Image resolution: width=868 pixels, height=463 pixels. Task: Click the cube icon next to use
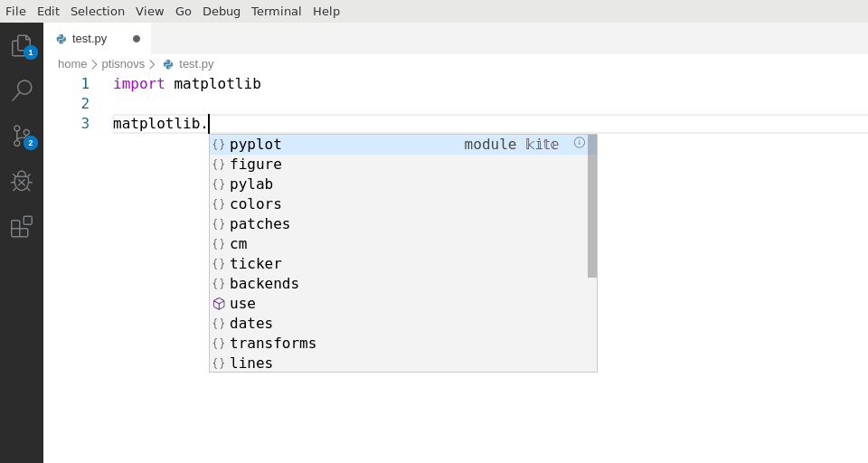219,304
